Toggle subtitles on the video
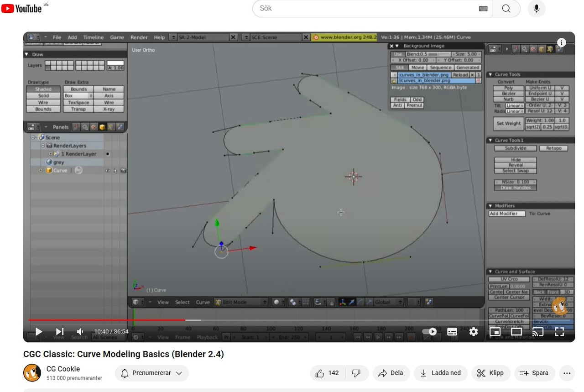Image resolution: width=584 pixels, height=392 pixels. pos(452,332)
